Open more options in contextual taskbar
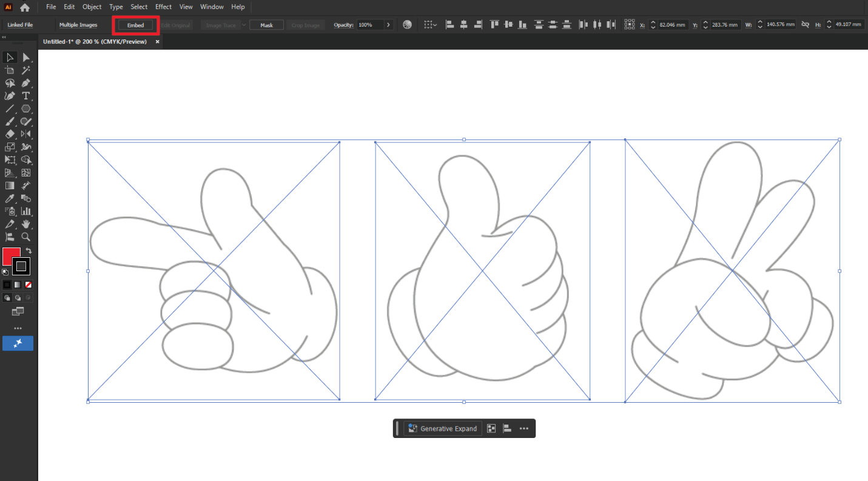This screenshot has width=868, height=481. click(x=524, y=428)
